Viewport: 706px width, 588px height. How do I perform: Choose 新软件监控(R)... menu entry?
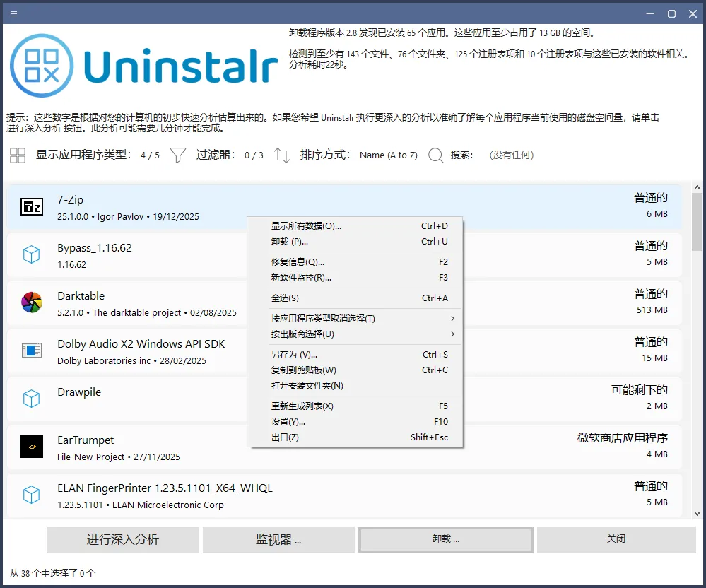tap(355, 278)
